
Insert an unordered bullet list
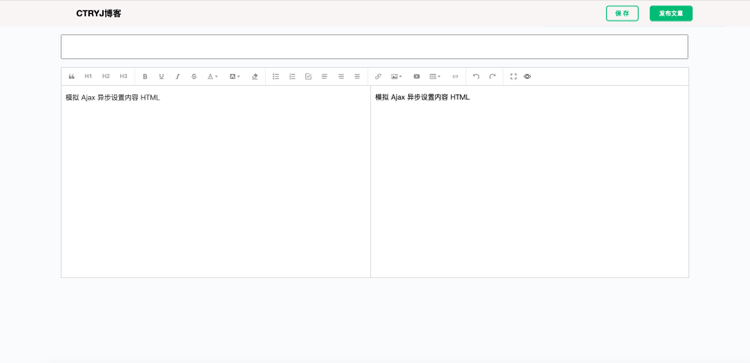[276, 77]
